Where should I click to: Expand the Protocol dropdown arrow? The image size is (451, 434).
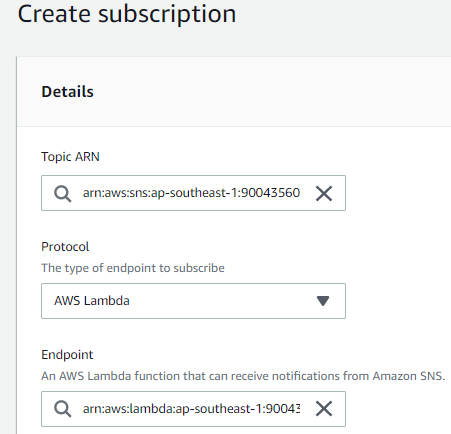pyautogui.click(x=323, y=301)
